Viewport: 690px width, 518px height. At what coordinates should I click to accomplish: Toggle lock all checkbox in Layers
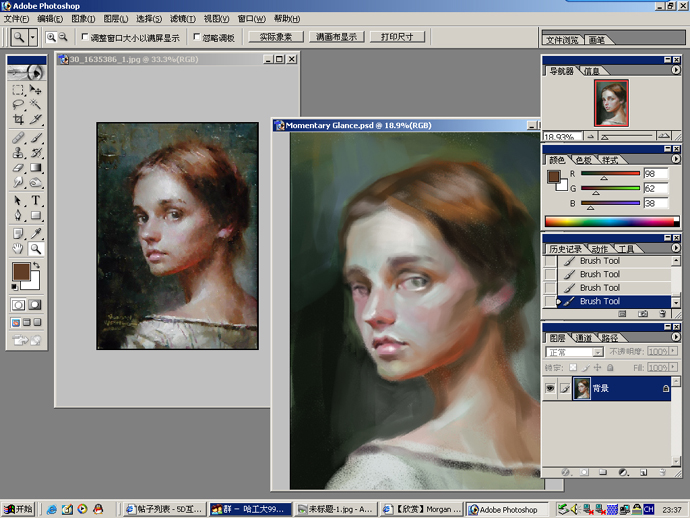610,367
